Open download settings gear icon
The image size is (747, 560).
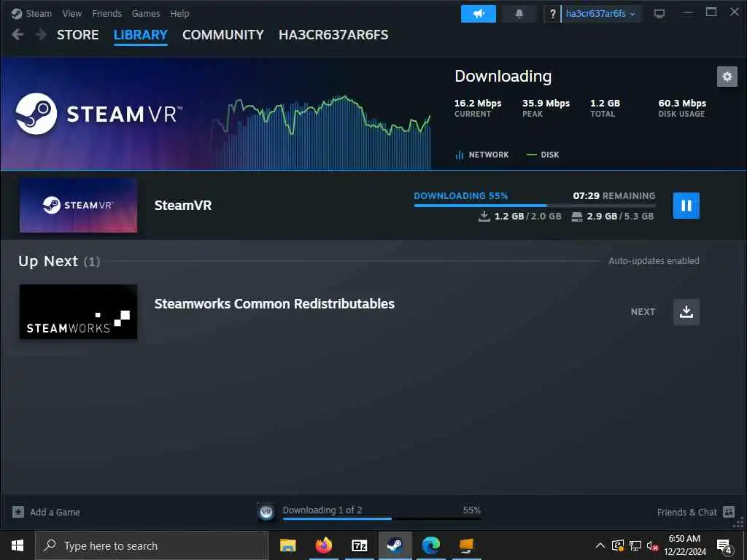727,76
